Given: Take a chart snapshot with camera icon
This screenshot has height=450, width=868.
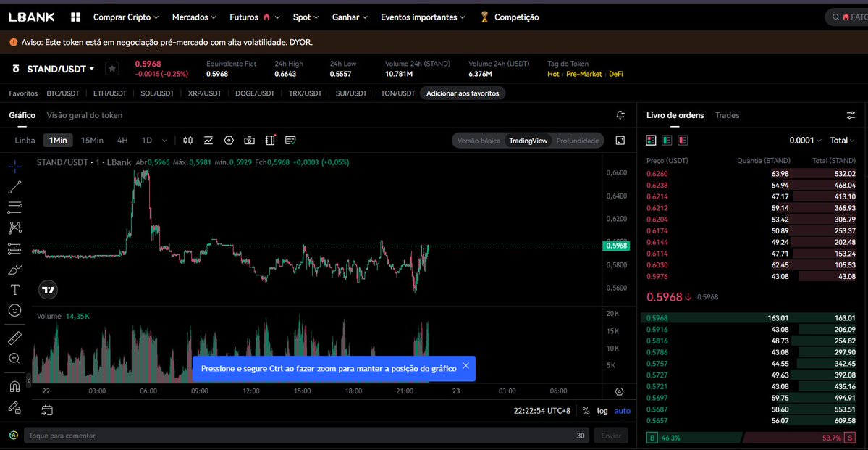Looking at the screenshot, I should click(x=250, y=140).
